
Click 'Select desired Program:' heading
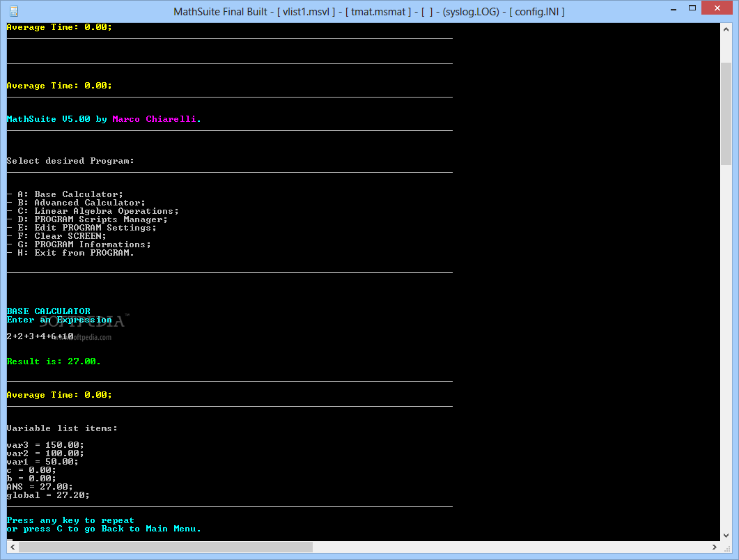pos(70,161)
